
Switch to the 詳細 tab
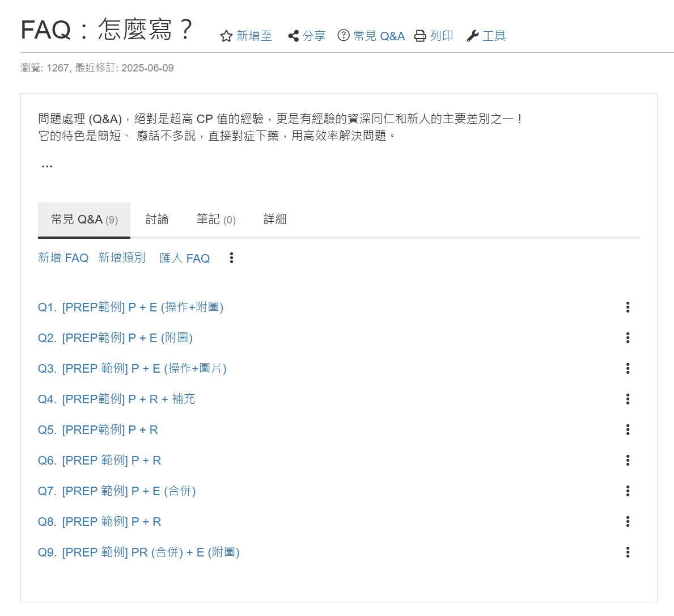[x=275, y=220]
